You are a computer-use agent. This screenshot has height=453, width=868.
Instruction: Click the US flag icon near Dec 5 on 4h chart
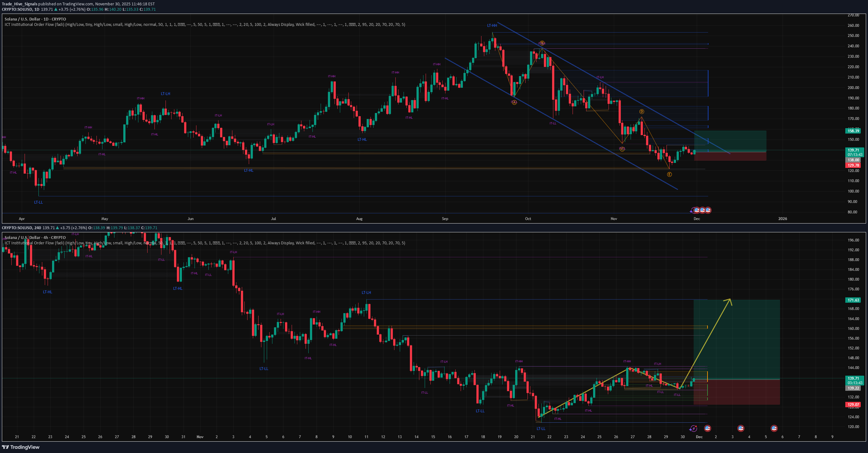tap(774, 428)
